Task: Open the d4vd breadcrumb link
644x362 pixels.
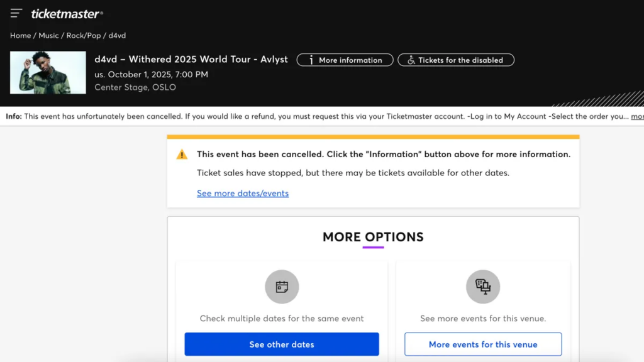Action: pos(117,35)
